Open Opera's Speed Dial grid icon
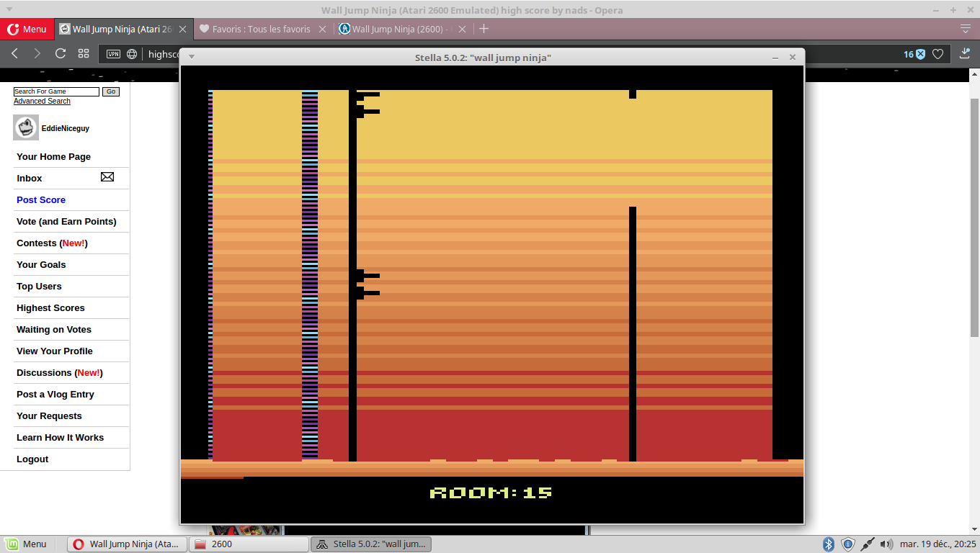The height and width of the screenshot is (553, 980). click(84, 53)
